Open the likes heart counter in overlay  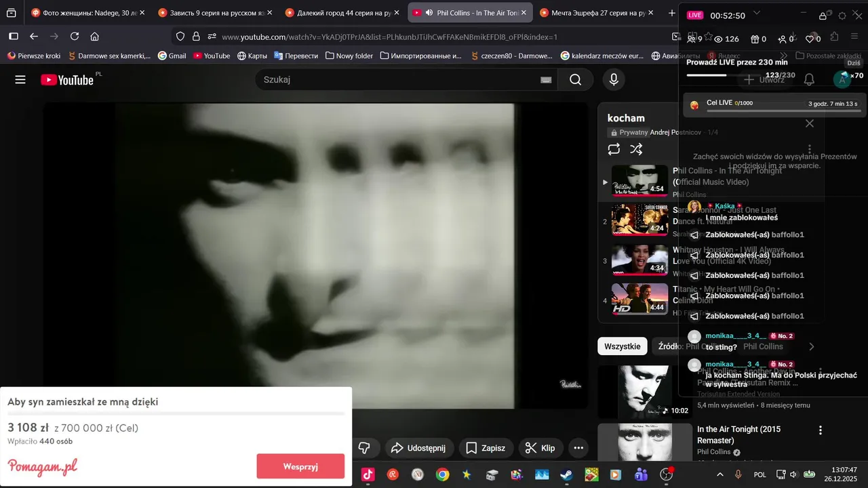[813, 39]
